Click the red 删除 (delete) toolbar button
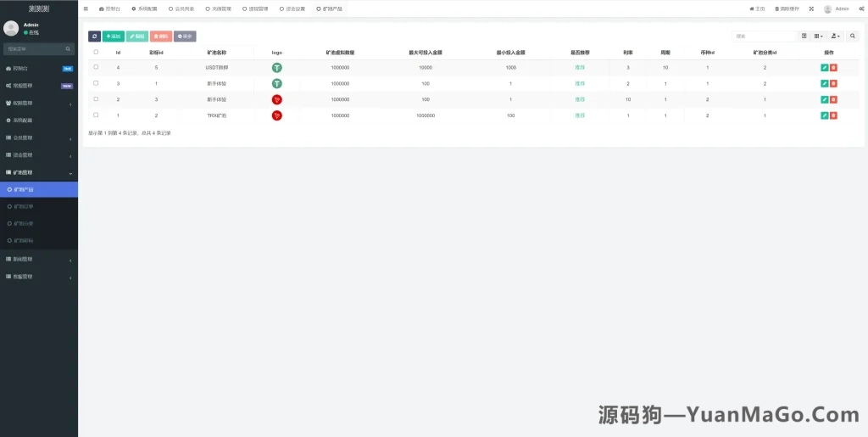The height and width of the screenshot is (437, 868). point(161,36)
